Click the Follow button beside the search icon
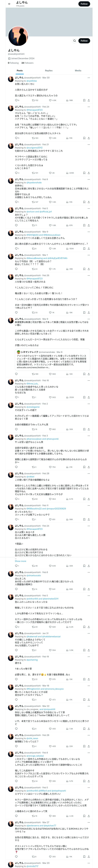The width and height of the screenshot is (98, 868). point(84,41)
